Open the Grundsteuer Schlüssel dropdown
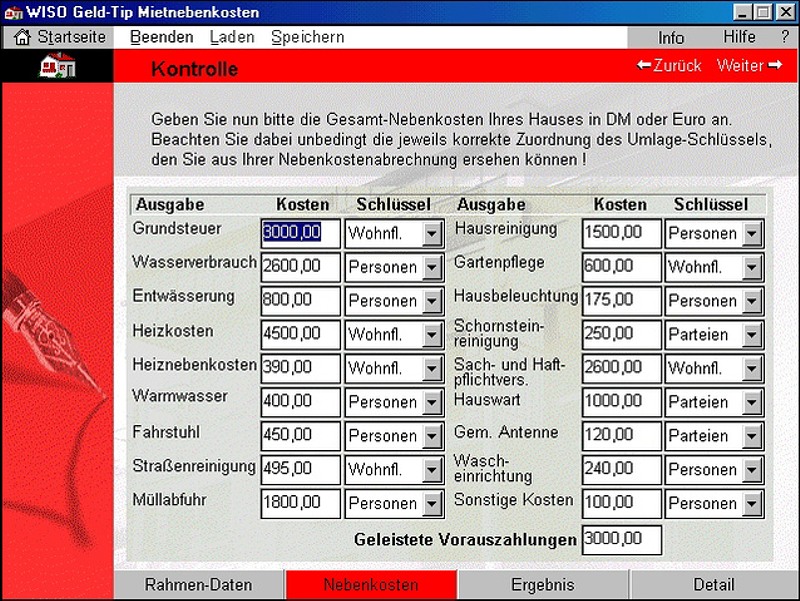The width and height of the screenshot is (800, 601). click(x=432, y=234)
